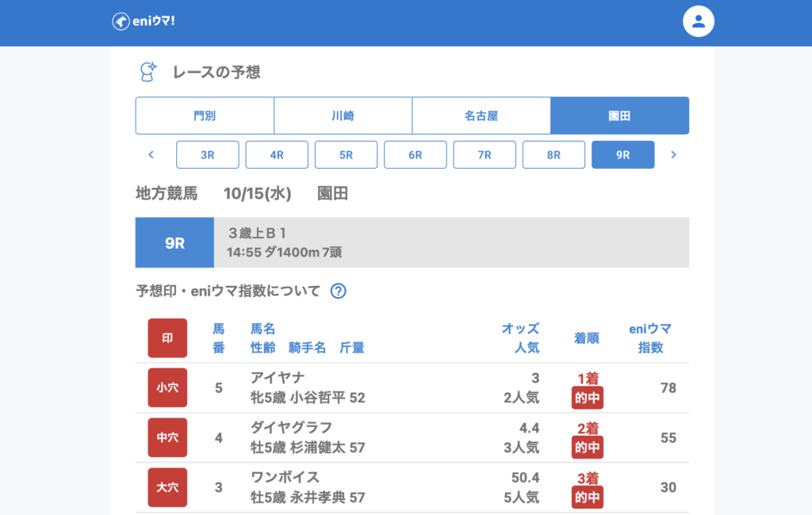Click the 小穴 prediction mark badge
The width and height of the screenshot is (812, 515).
(x=167, y=387)
